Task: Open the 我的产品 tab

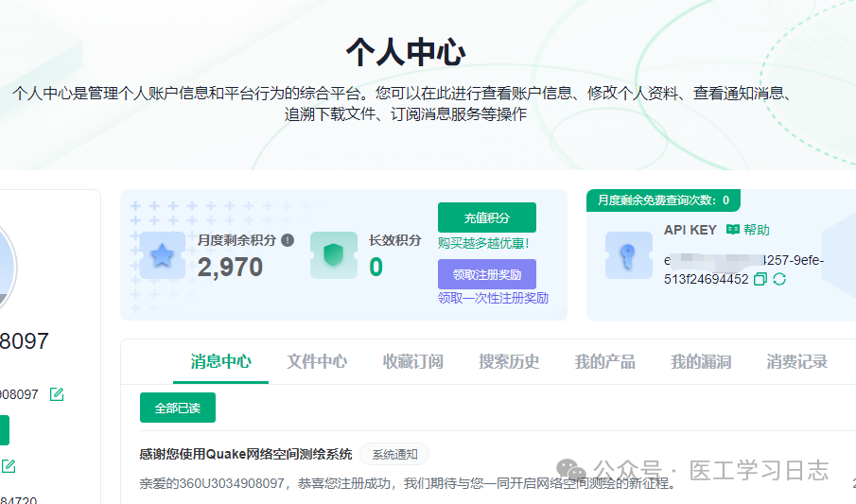Action: [x=605, y=361]
